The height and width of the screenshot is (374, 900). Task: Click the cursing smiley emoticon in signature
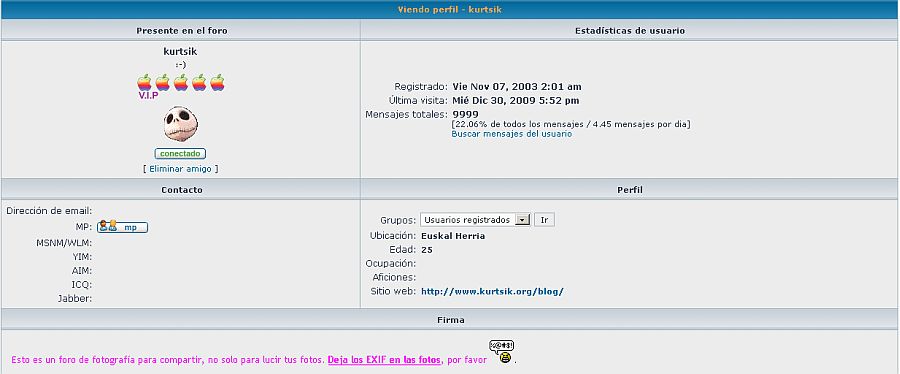point(502,352)
